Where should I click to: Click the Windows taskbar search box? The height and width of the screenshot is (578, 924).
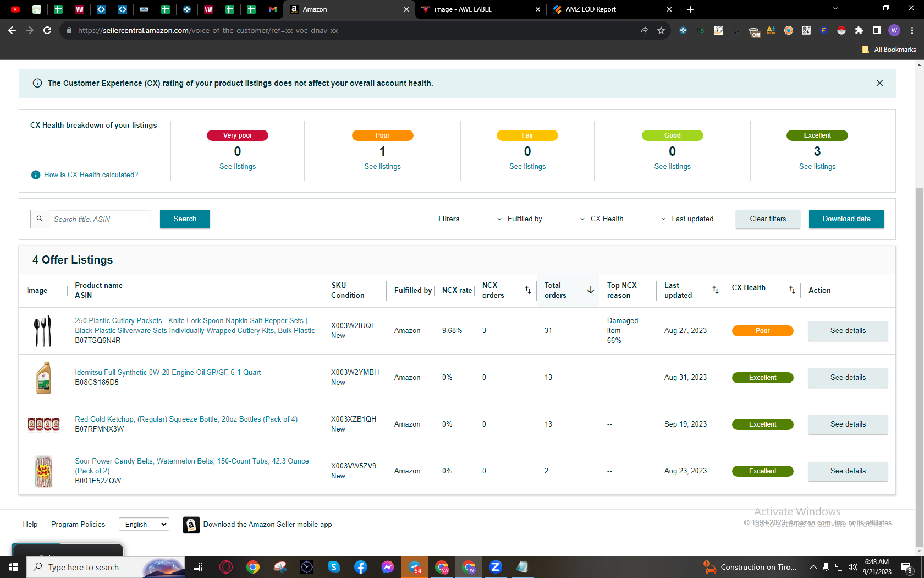[x=105, y=567]
